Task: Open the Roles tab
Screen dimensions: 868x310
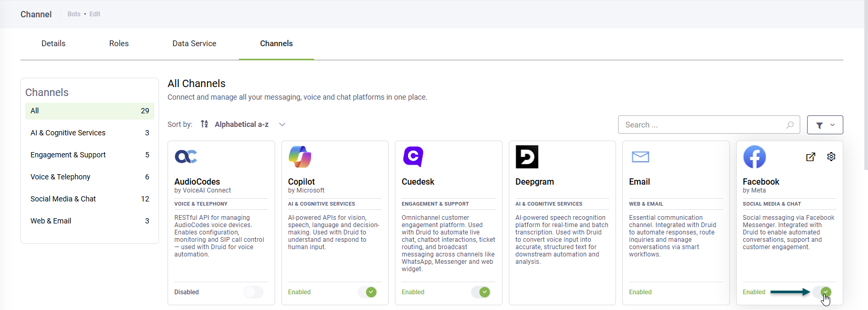Action: click(119, 44)
